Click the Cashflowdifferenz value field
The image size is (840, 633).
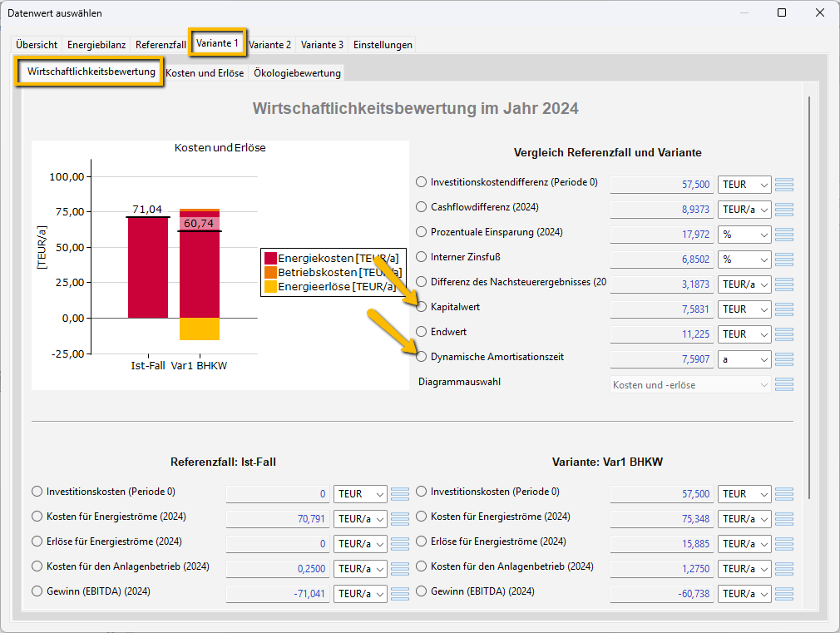click(661, 210)
